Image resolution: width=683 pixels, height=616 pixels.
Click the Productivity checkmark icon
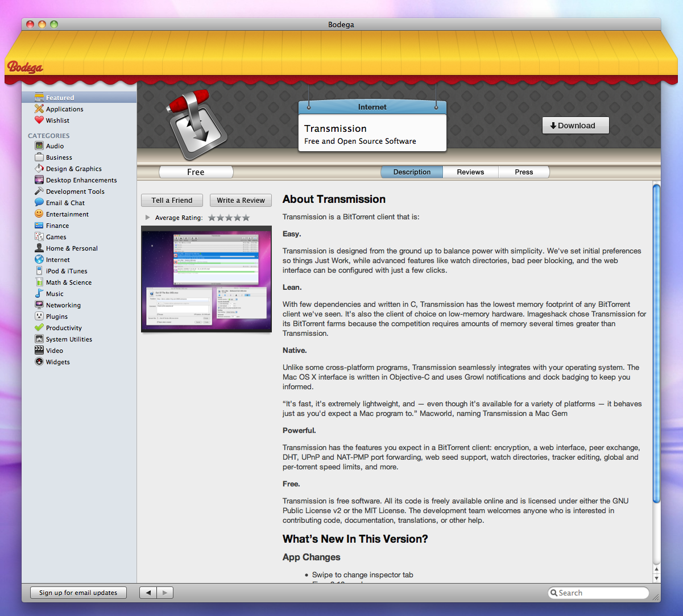pyautogui.click(x=39, y=328)
